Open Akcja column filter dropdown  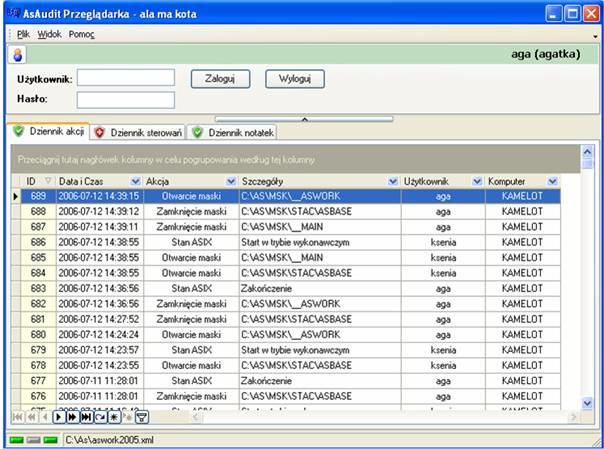pyautogui.click(x=231, y=181)
